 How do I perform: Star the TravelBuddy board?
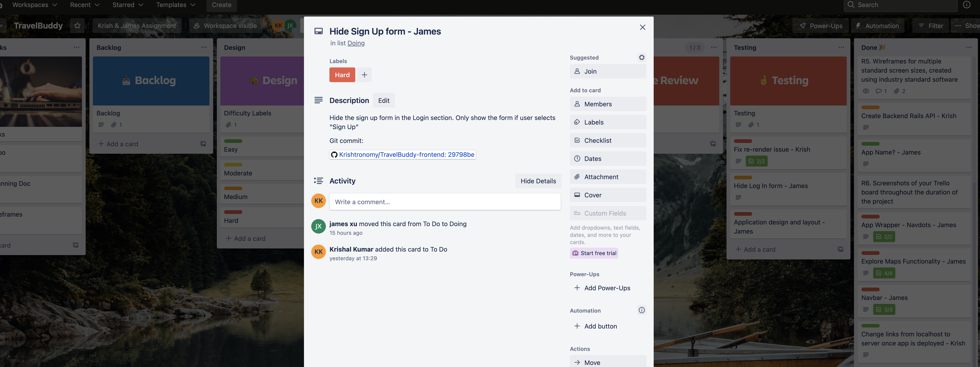click(78, 26)
